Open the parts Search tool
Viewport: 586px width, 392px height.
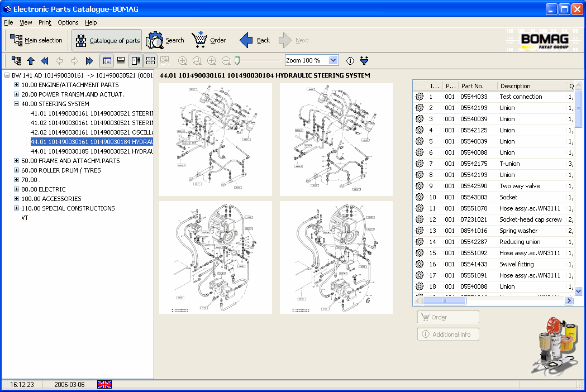click(165, 40)
